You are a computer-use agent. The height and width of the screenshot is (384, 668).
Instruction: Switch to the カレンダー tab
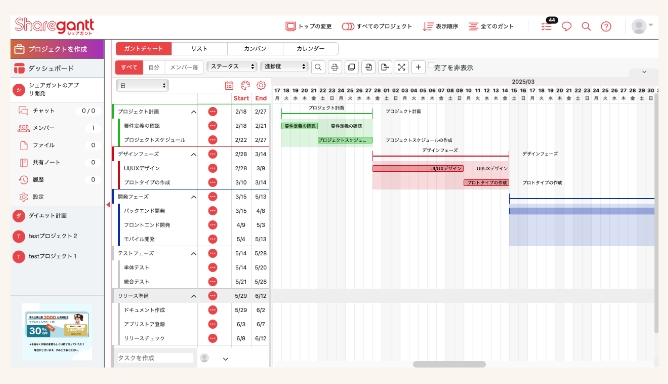pyautogui.click(x=311, y=49)
